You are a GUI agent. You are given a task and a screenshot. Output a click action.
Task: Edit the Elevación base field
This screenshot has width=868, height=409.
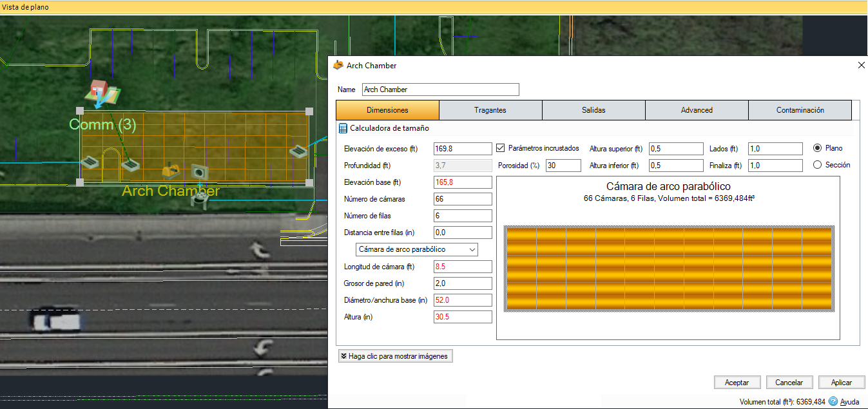[463, 182]
